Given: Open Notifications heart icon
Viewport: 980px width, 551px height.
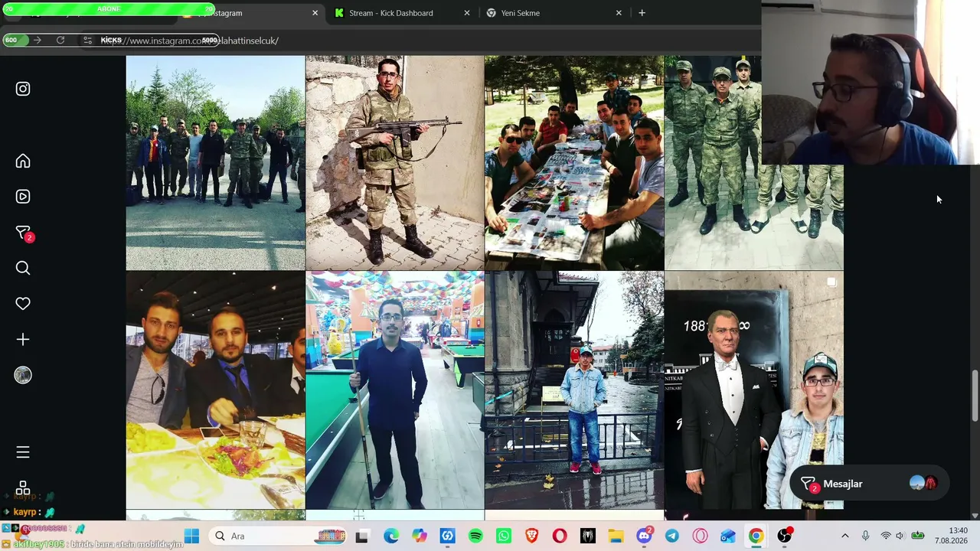Looking at the screenshot, I should point(23,304).
